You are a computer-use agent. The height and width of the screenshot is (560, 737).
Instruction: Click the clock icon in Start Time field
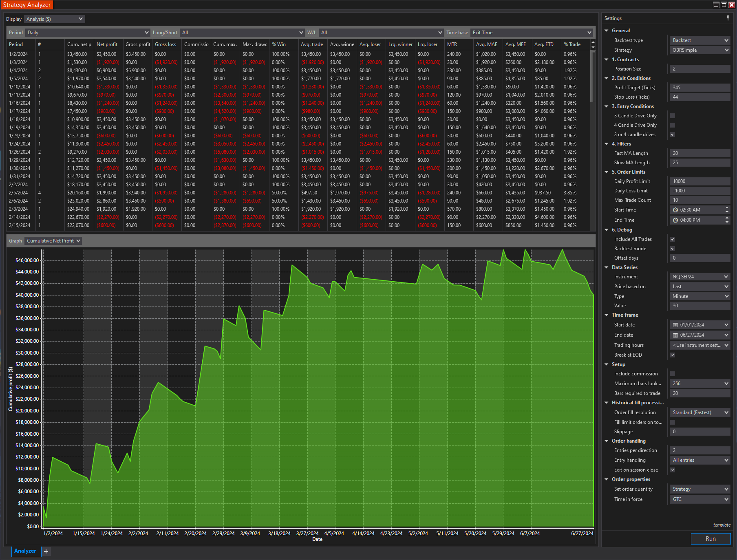(x=675, y=209)
